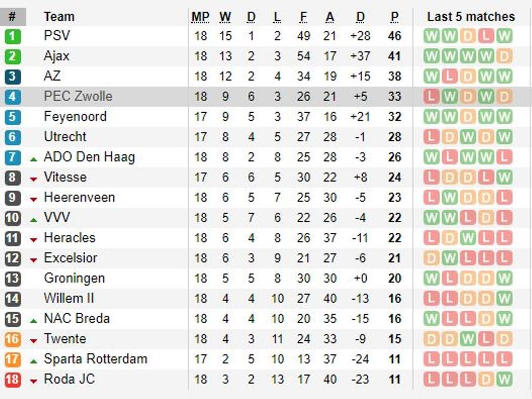Sort table by MP column header

tap(200, 17)
